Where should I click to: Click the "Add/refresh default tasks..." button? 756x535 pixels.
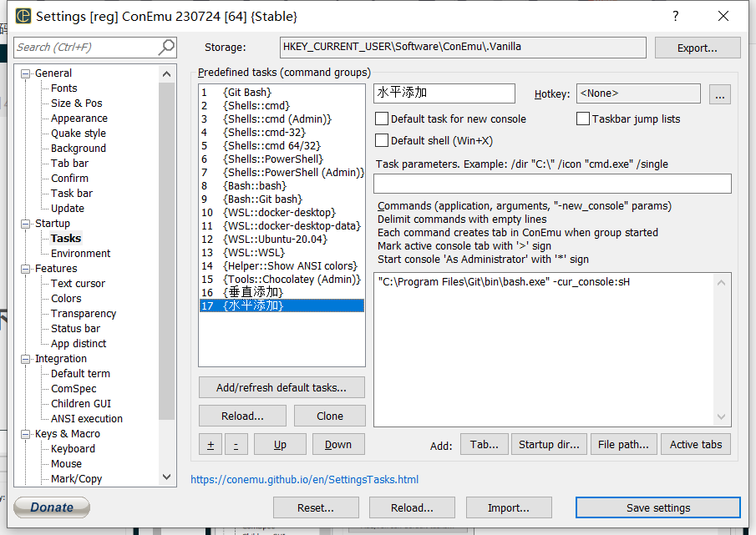click(x=281, y=387)
